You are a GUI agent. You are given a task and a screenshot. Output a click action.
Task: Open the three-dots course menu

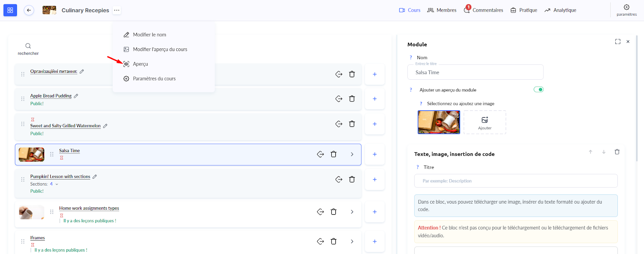click(117, 10)
